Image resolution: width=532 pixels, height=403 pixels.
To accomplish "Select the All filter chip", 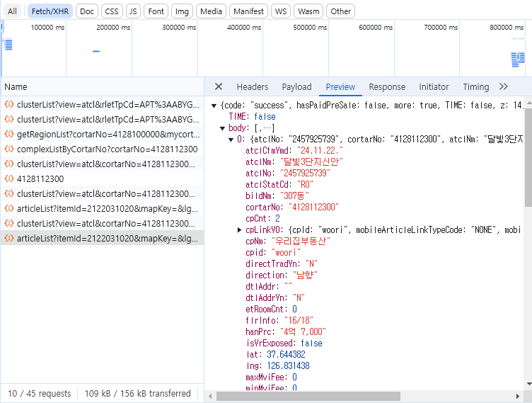I will 12,11.
